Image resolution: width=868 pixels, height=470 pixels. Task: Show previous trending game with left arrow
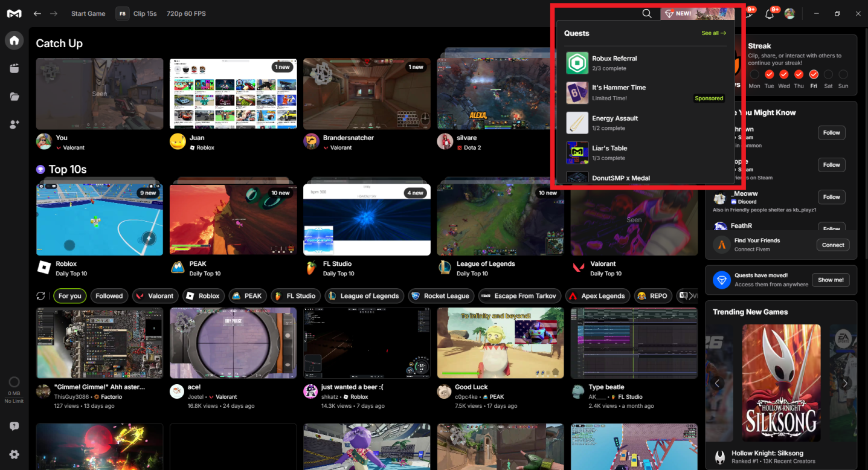pyautogui.click(x=717, y=383)
